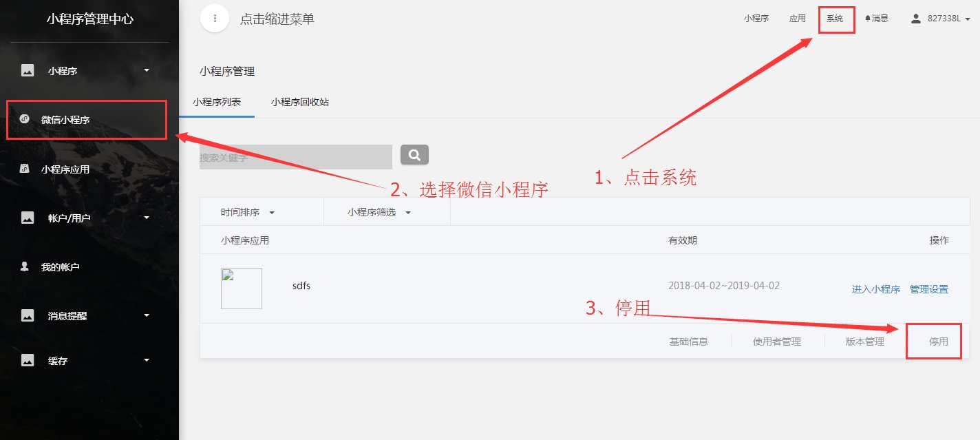Click the 我的帐户 person icon
This screenshot has height=440, width=980.
pyautogui.click(x=24, y=266)
